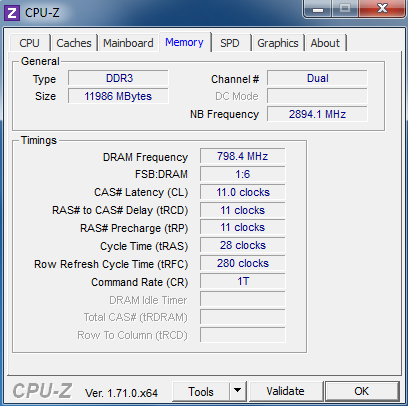Click the version text Ver. 1.71.0.x64
Screen dimensions: 408x406
[121, 393]
